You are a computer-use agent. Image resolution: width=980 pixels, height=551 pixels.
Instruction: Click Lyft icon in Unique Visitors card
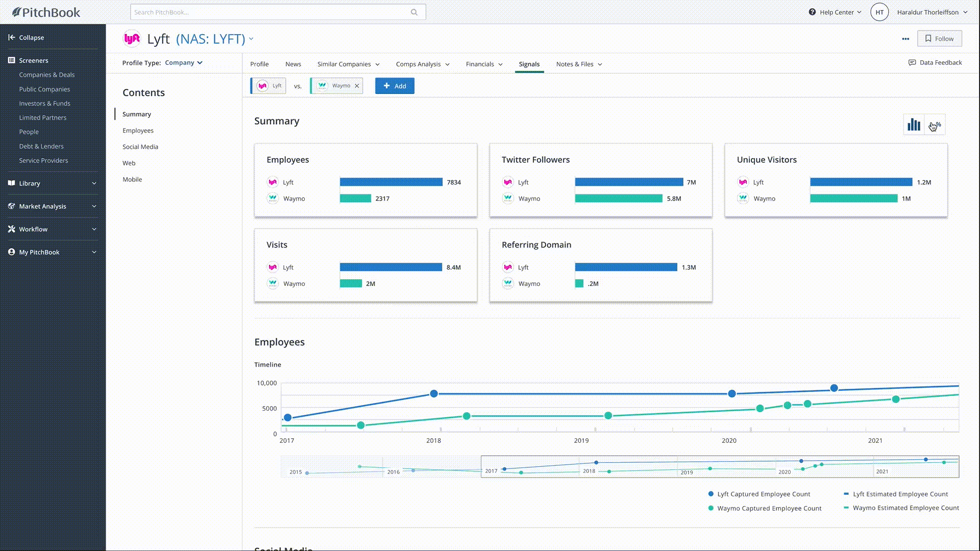743,182
